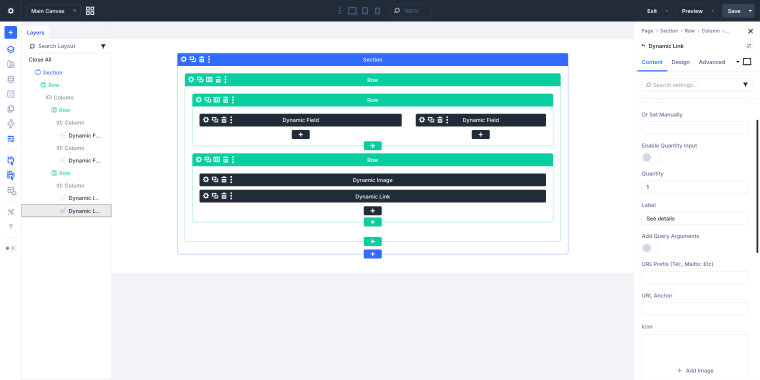Select the Layers tab

pos(35,32)
